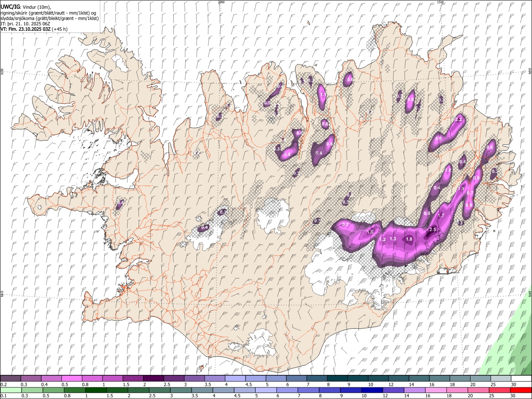Click the 1.9 snowfall value on the map

tap(461, 188)
